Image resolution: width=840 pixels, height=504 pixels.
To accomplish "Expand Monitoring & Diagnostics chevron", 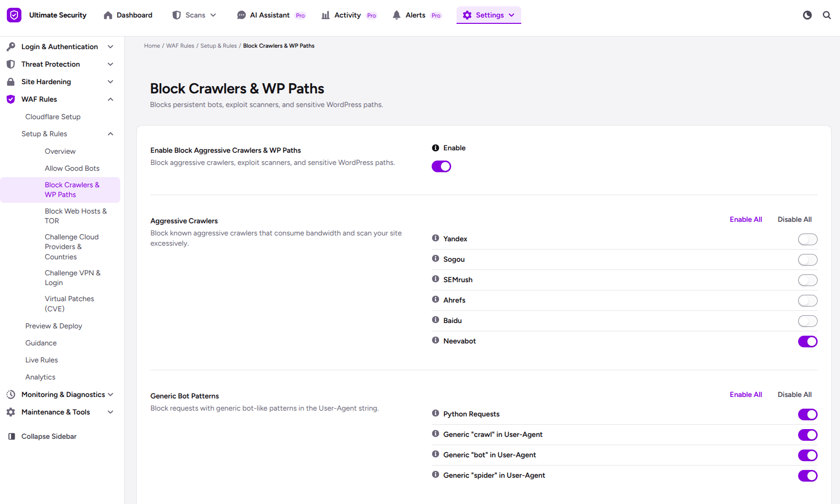I will click(110, 395).
